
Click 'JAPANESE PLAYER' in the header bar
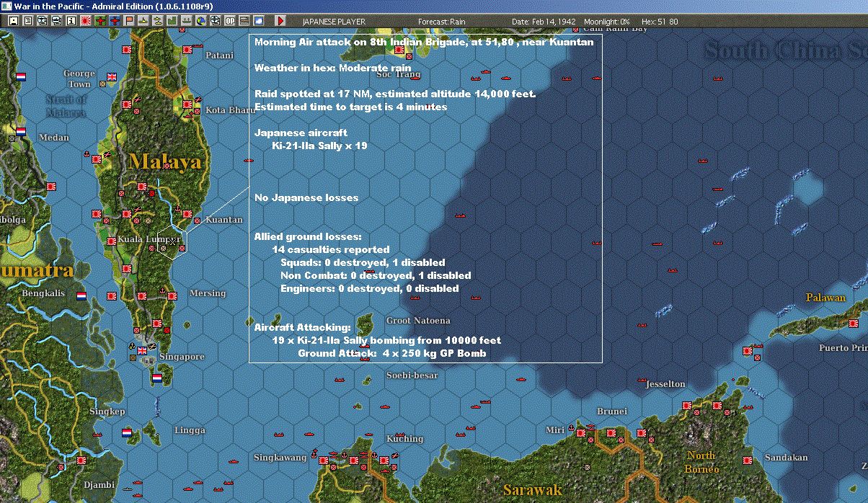333,22
